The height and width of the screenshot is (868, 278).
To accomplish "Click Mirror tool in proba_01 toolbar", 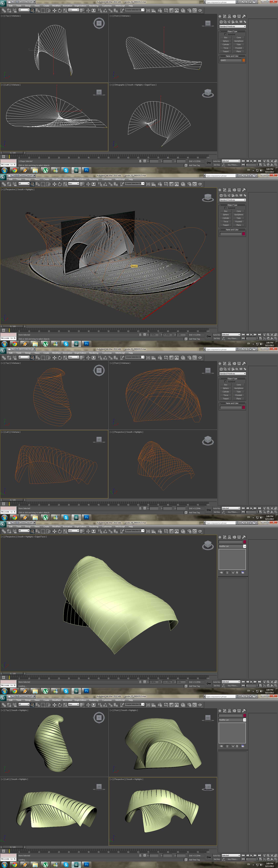I will click(x=148, y=10).
